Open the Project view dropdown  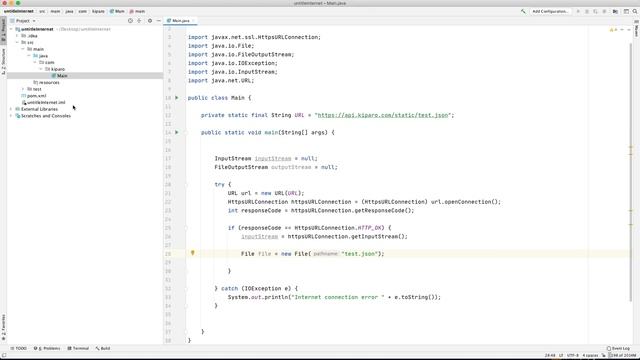(23, 20)
